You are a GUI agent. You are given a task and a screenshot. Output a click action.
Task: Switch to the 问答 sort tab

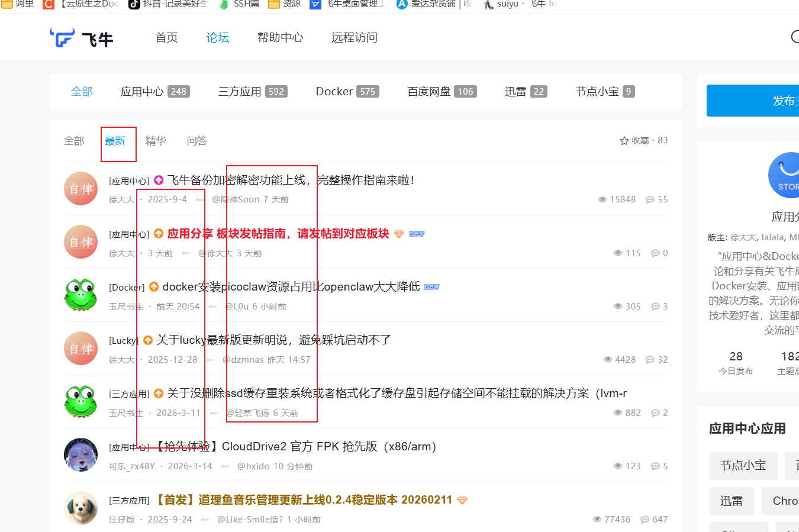tap(197, 141)
